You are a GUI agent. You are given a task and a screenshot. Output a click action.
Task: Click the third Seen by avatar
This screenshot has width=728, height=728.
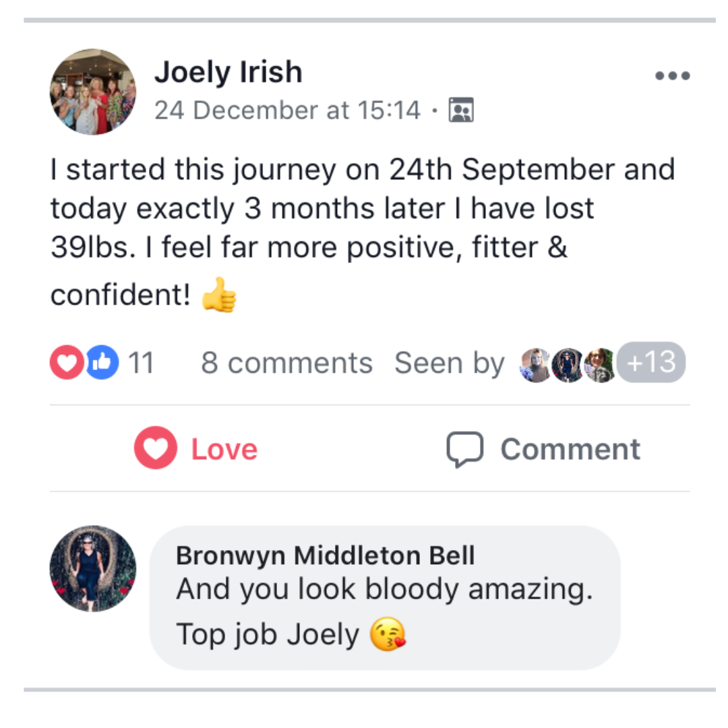pos(598,365)
